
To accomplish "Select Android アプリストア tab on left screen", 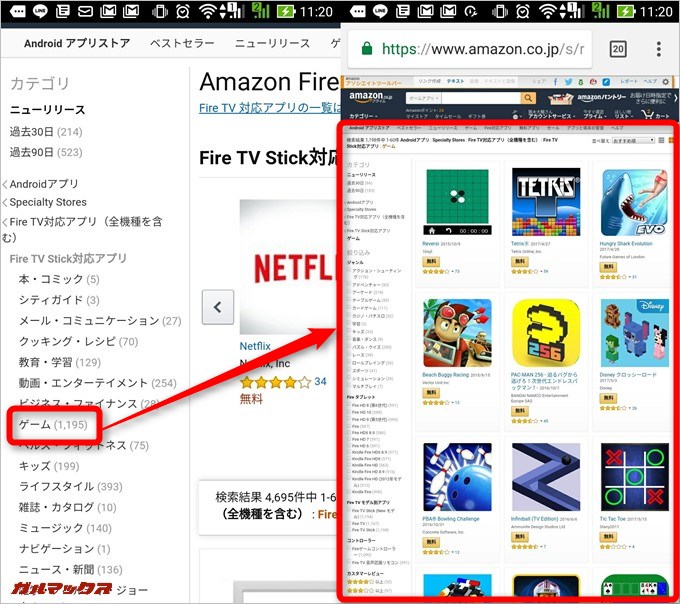I will click(77, 43).
